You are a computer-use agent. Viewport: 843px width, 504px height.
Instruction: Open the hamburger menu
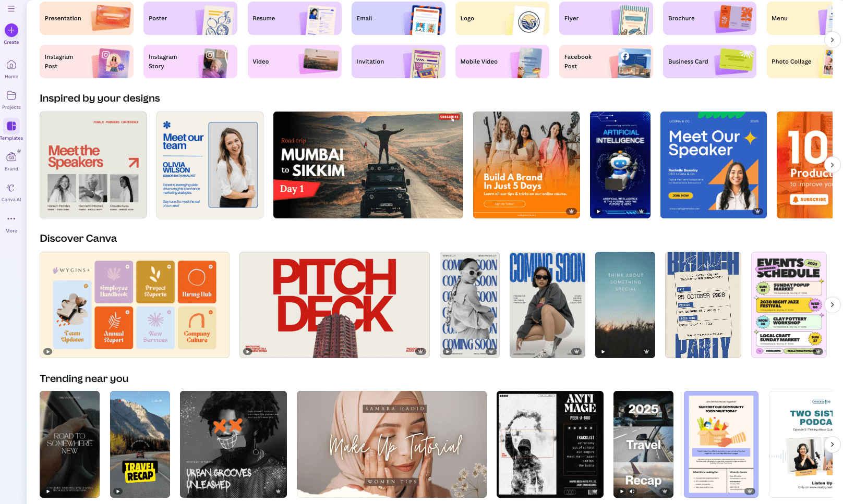(x=11, y=8)
